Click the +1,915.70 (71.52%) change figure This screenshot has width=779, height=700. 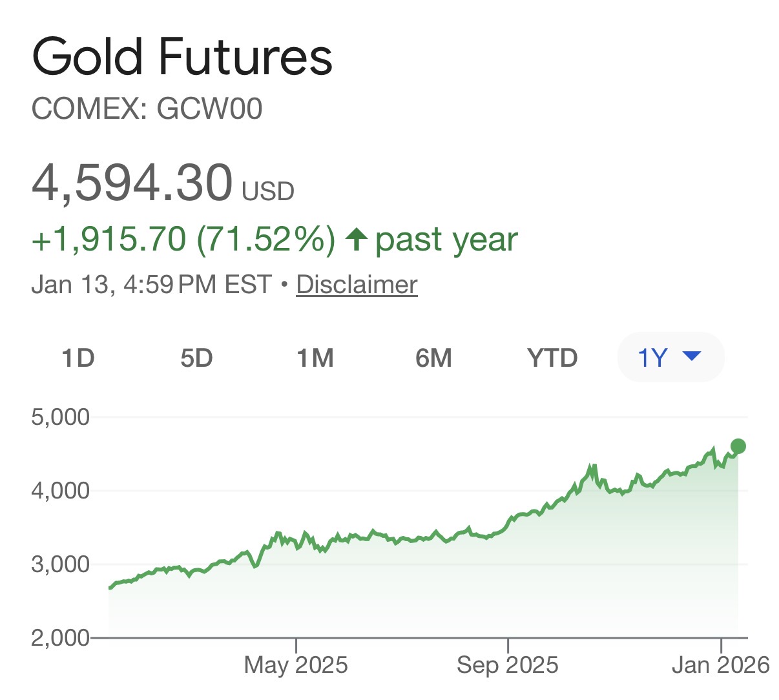[x=183, y=240]
